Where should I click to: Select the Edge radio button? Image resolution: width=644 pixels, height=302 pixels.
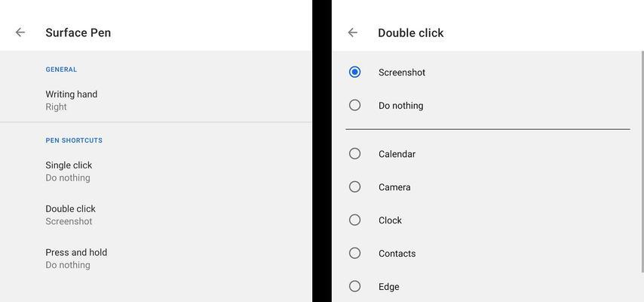point(355,286)
